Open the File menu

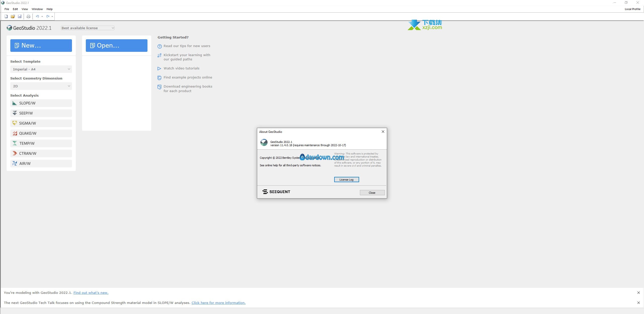coord(7,9)
